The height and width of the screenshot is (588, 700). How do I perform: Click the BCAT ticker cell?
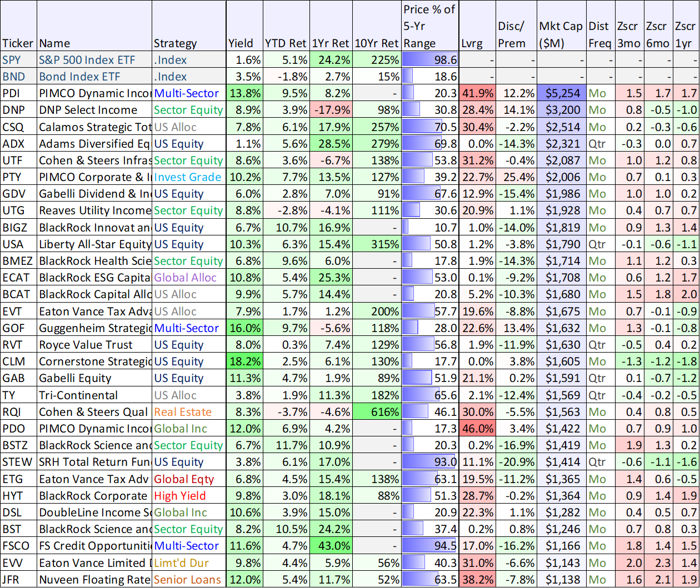coord(18,294)
